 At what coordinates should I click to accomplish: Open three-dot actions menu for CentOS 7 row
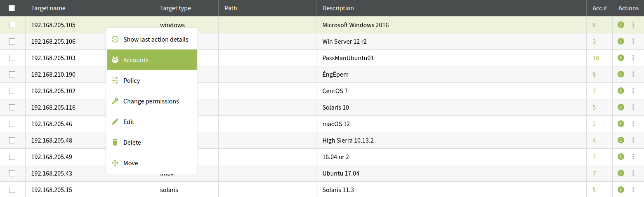(x=633, y=91)
